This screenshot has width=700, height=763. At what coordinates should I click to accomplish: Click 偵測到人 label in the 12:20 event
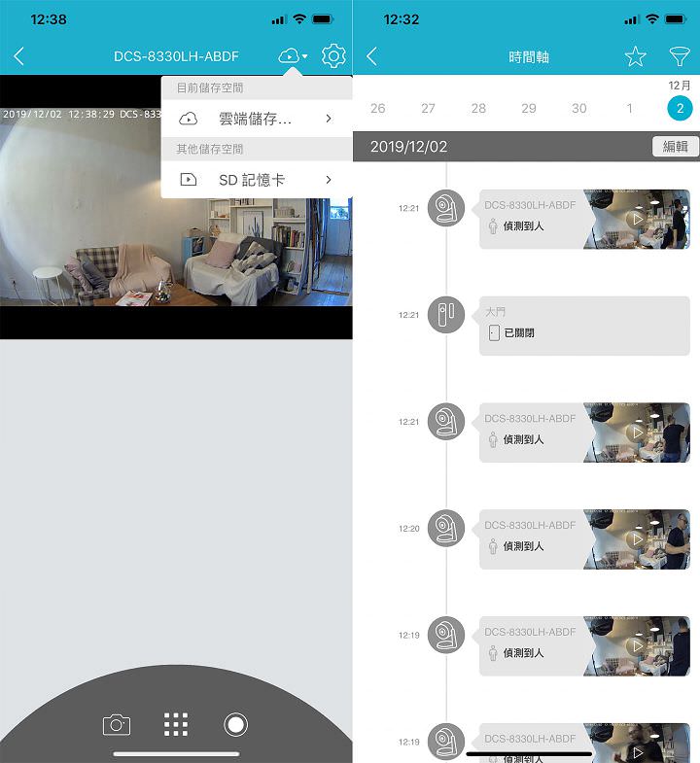523,546
